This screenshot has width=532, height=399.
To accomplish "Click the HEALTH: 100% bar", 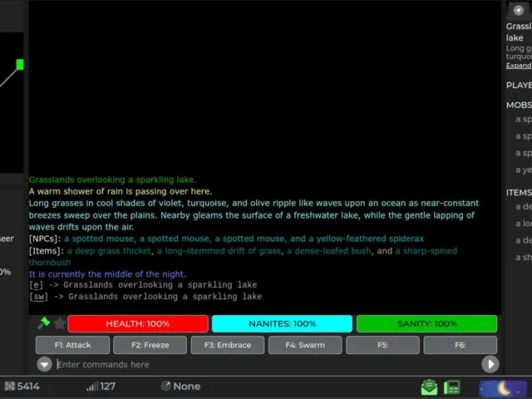I will (x=138, y=323).
